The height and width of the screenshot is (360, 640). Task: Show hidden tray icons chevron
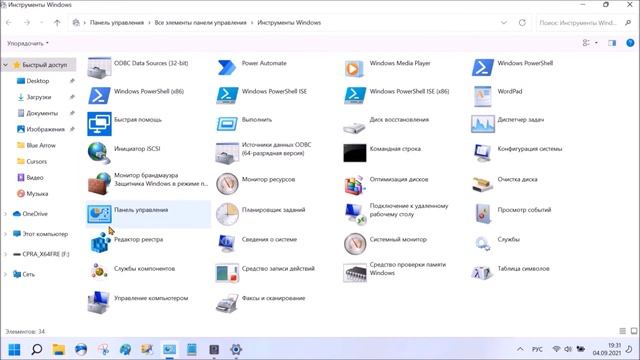click(520, 349)
